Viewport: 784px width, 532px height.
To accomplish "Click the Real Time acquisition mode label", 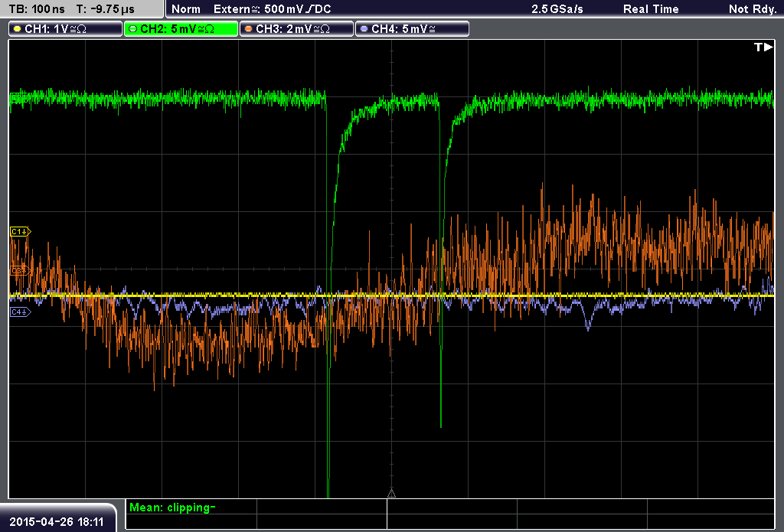I will coord(651,9).
